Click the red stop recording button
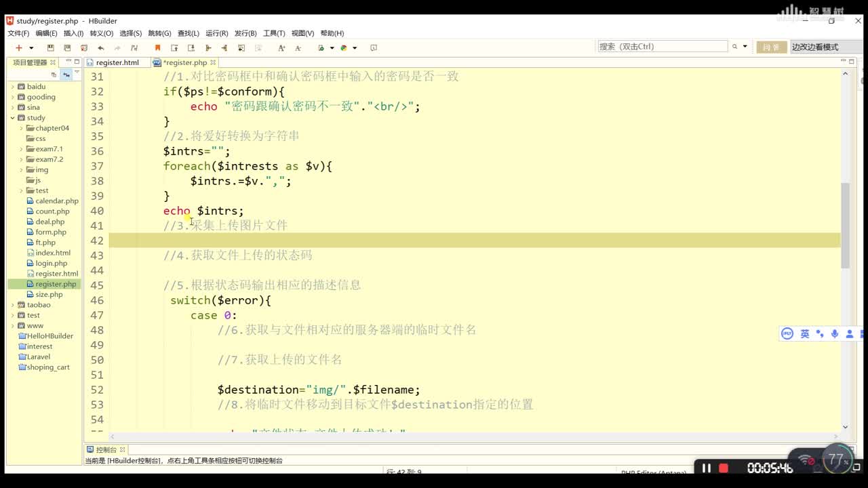The height and width of the screenshot is (488, 868). pyautogui.click(x=724, y=468)
